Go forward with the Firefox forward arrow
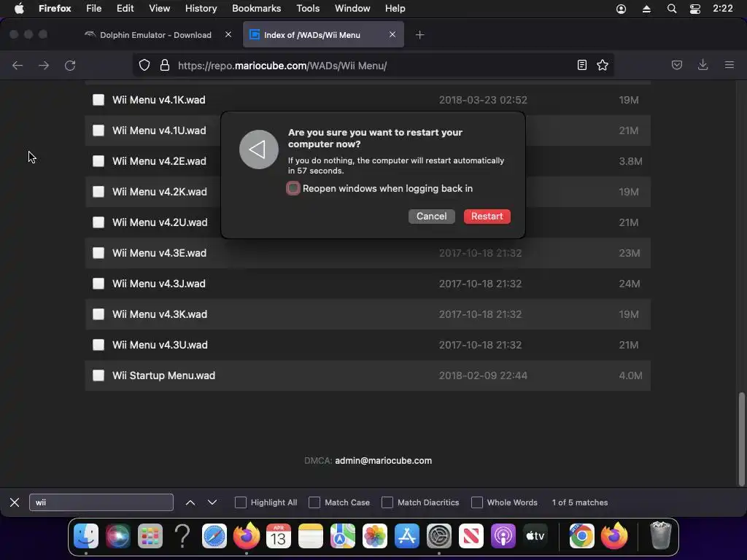 (44, 65)
